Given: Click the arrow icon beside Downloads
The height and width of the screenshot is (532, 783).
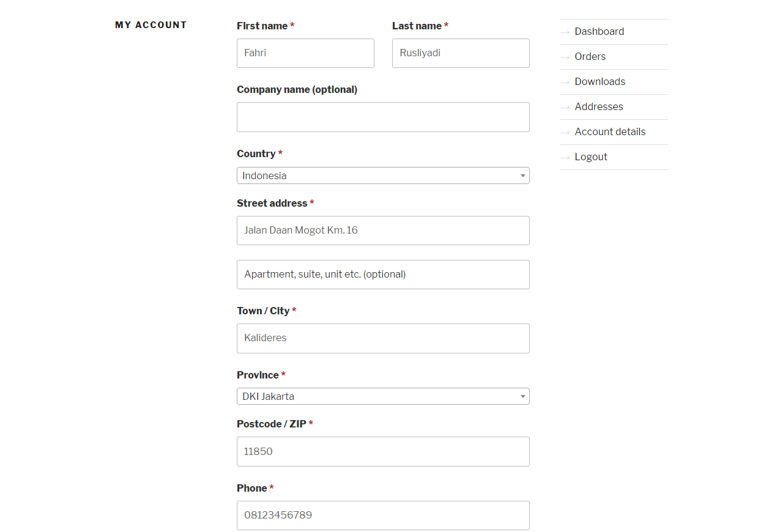Looking at the screenshot, I should coord(565,83).
